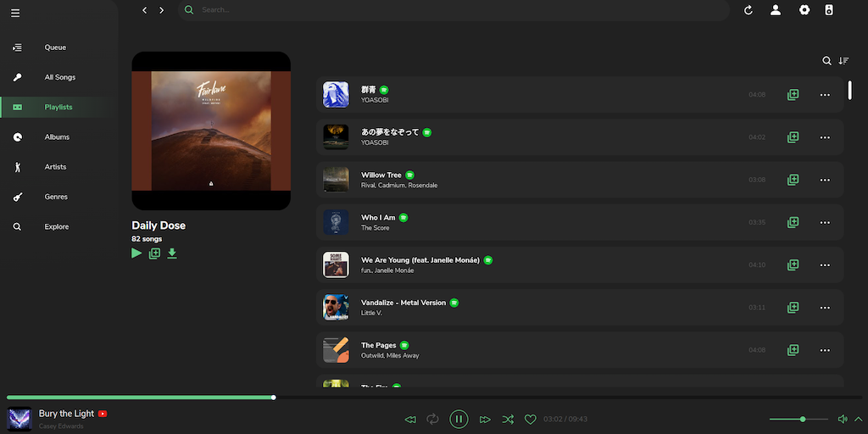Open more options for The Pages
868x434 pixels.
click(x=825, y=351)
